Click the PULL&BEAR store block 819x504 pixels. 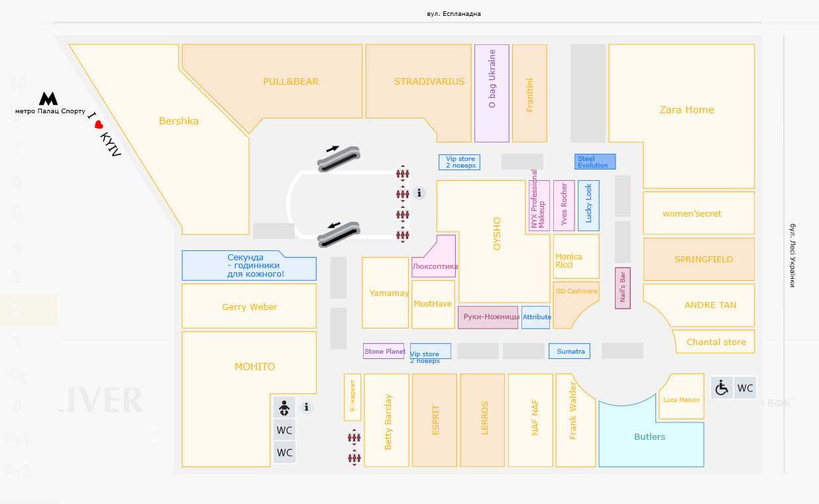[290, 81]
